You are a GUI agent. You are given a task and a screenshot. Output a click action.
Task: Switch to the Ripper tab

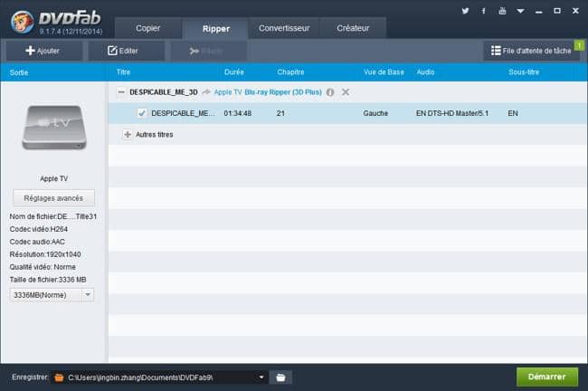pos(215,29)
